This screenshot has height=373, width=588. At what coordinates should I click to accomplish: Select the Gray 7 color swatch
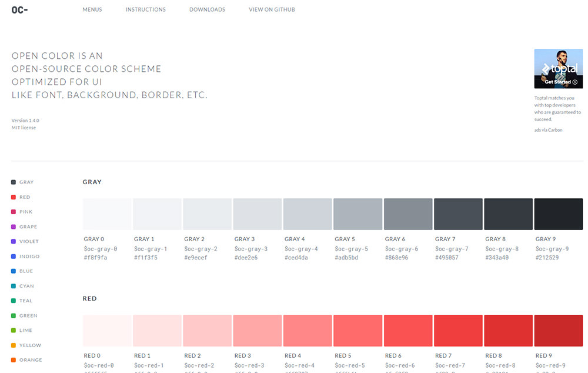click(x=458, y=214)
